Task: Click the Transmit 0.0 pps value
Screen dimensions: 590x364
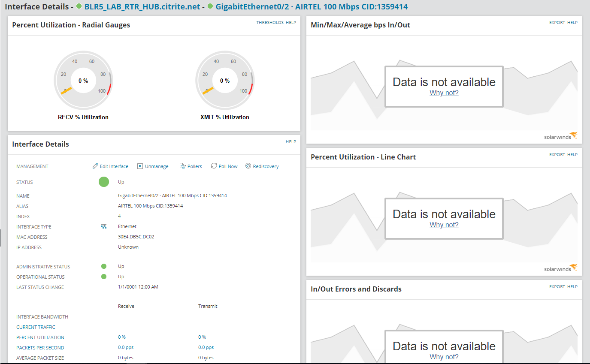Action: click(206, 347)
